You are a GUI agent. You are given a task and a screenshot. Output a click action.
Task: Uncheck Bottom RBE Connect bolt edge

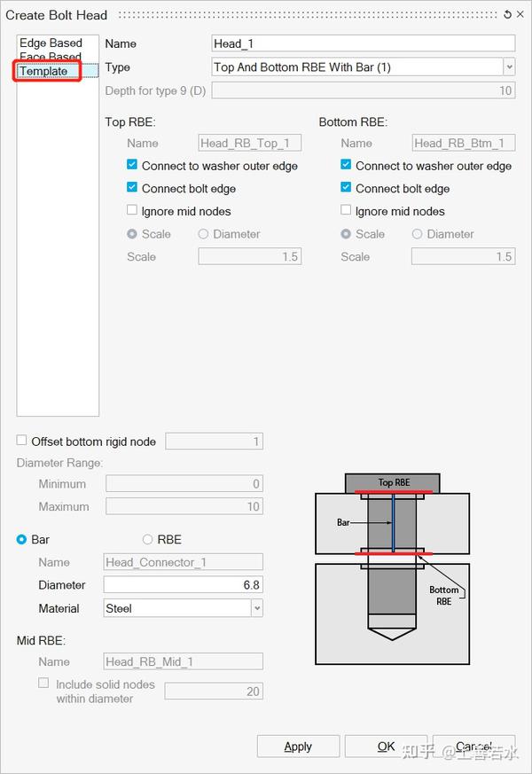click(x=346, y=188)
